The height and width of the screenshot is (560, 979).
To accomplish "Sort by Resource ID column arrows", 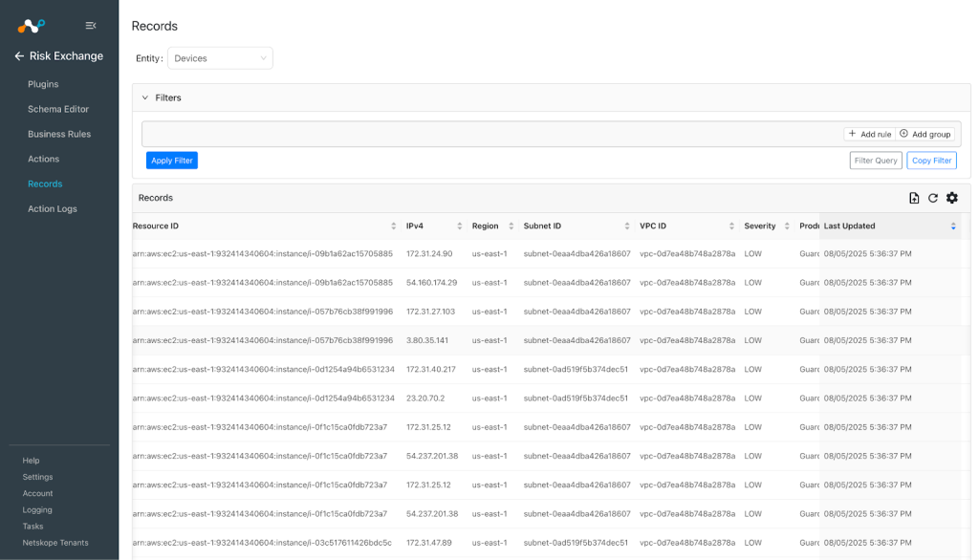I will coord(393,226).
